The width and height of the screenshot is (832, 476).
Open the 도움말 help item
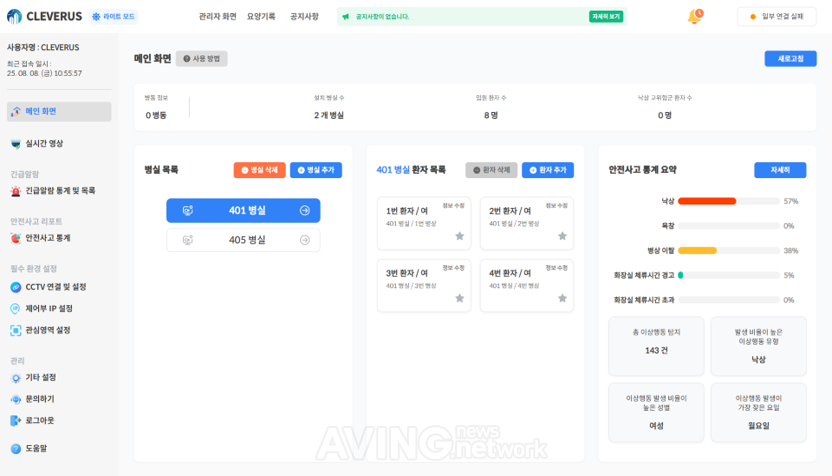(36, 449)
